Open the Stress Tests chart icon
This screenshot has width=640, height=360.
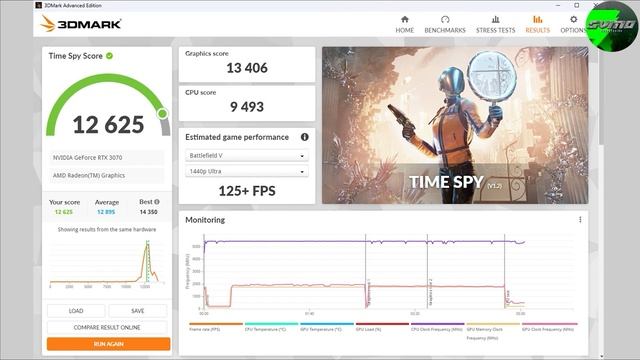tap(496, 20)
